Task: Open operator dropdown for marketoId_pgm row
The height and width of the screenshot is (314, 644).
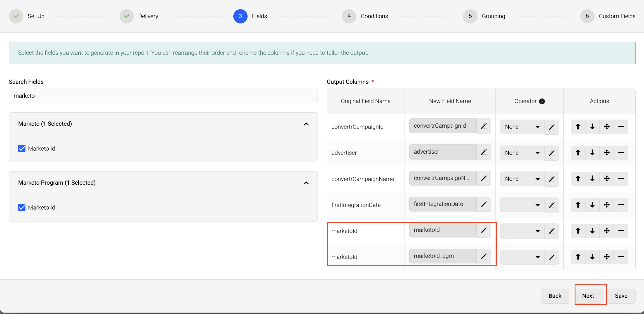Action: click(x=522, y=257)
